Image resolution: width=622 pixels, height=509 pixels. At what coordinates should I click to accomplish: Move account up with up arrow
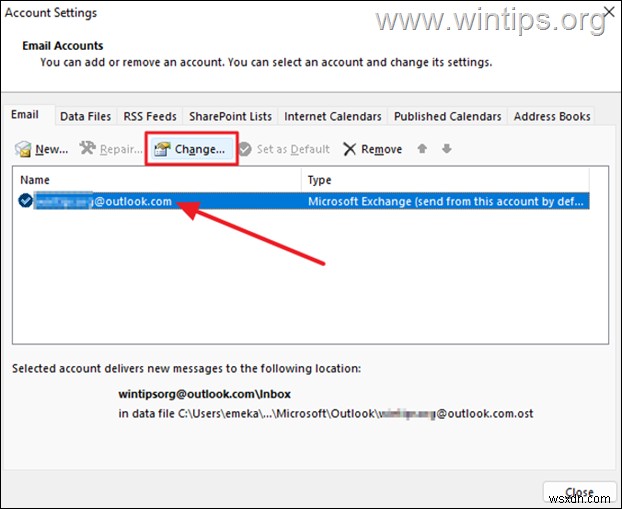[x=422, y=149]
